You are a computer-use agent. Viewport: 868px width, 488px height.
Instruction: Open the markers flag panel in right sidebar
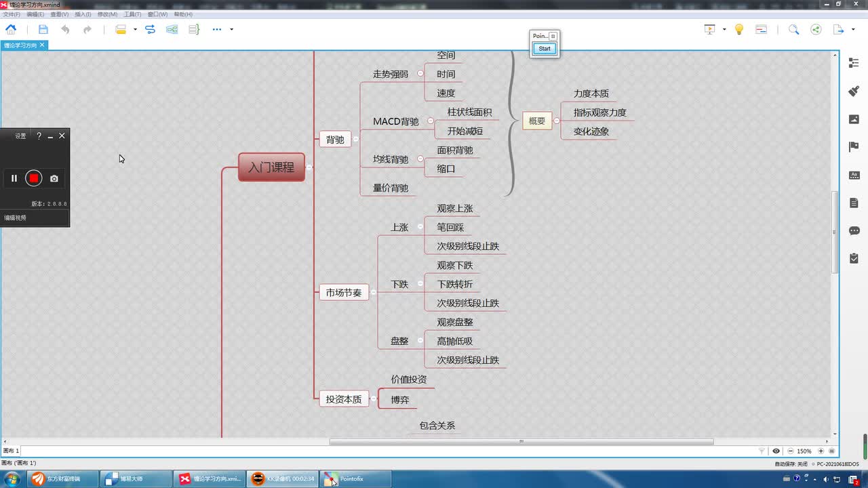click(854, 147)
